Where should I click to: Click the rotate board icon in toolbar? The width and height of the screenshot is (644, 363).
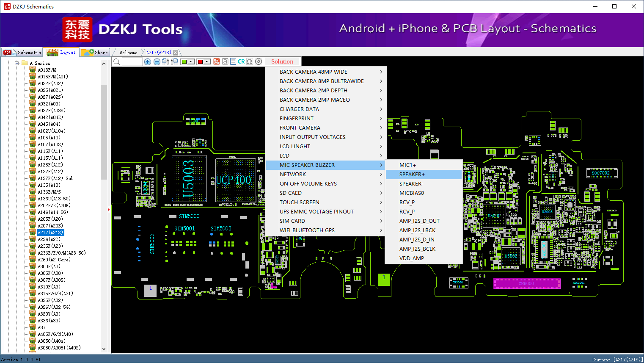tap(165, 62)
